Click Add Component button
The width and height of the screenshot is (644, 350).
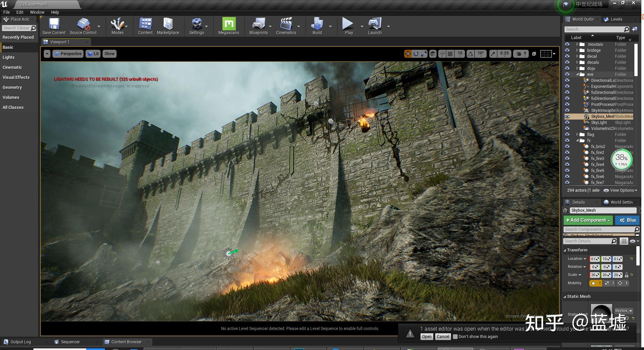click(588, 220)
